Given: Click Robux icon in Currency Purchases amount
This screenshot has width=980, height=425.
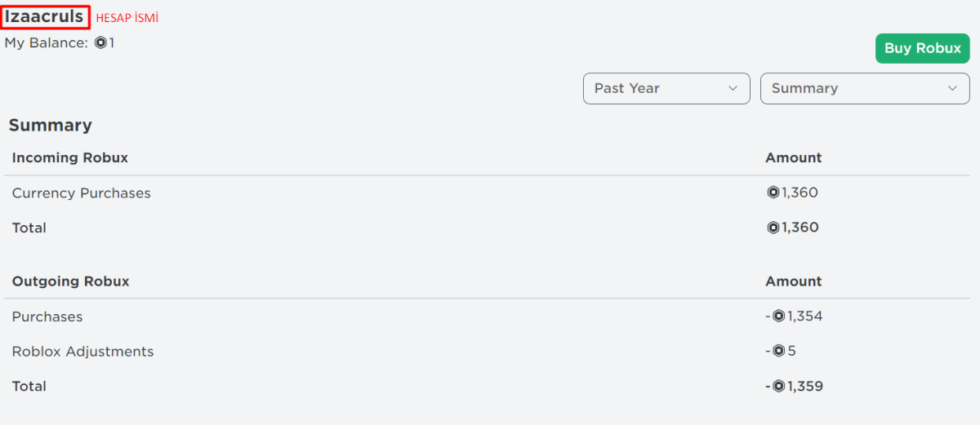Looking at the screenshot, I should (x=773, y=193).
